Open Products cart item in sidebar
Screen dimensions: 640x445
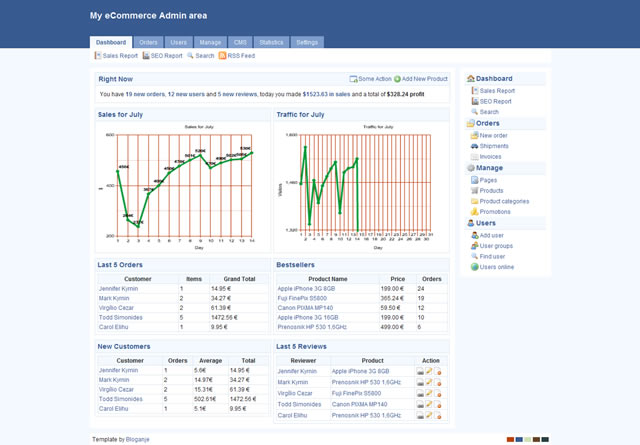tap(487, 191)
